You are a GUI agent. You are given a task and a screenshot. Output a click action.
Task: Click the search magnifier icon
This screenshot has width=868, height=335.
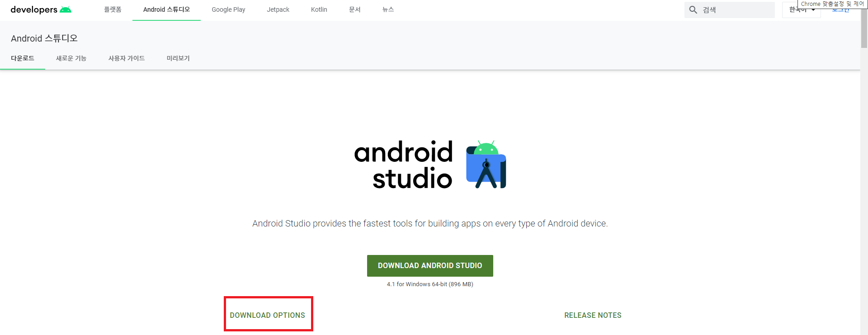coord(693,9)
